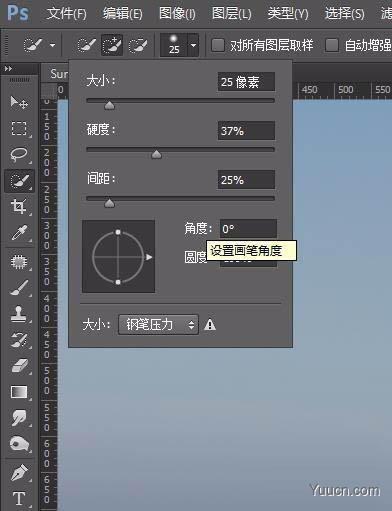The image size is (392, 511).
Task: Click the 25 像素 size input field
Action: pyautogui.click(x=246, y=82)
